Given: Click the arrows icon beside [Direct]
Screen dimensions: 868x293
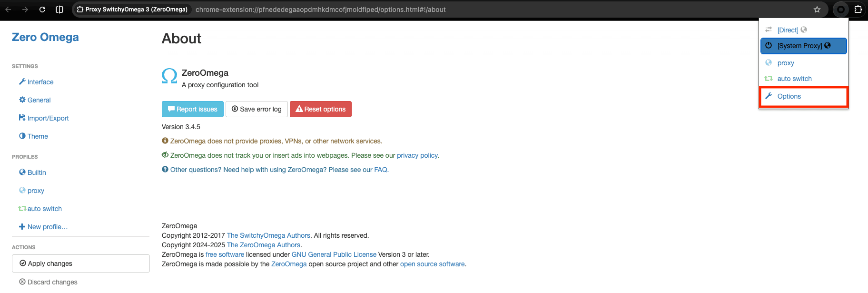Looking at the screenshot, I should point(769,30).
